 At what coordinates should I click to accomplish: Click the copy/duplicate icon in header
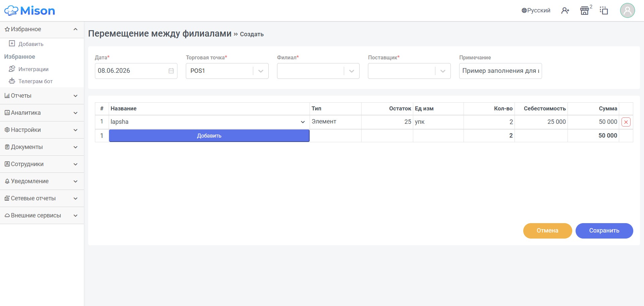click(604, 11)
